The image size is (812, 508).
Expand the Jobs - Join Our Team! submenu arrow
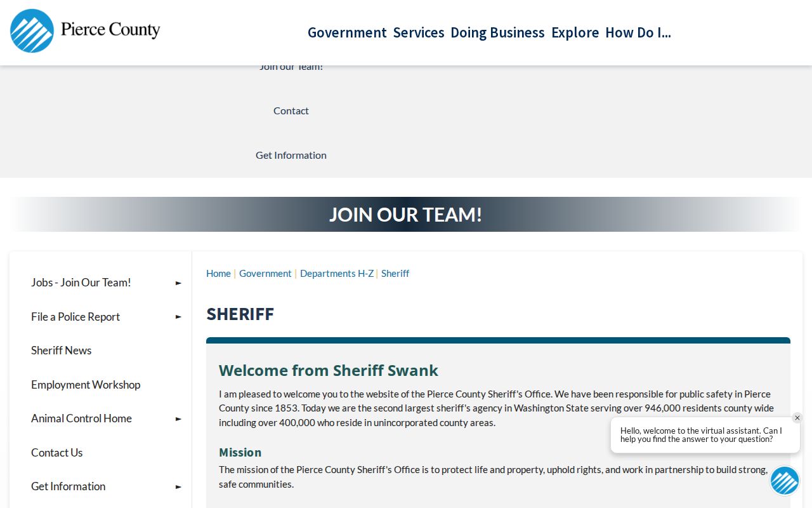tap(178, 283)
